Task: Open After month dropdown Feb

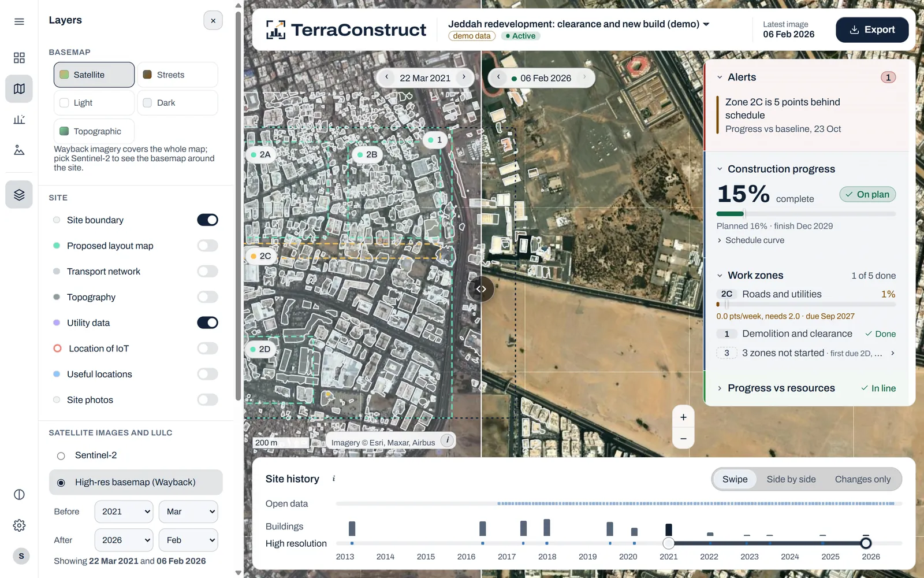Action: point(188,540)
